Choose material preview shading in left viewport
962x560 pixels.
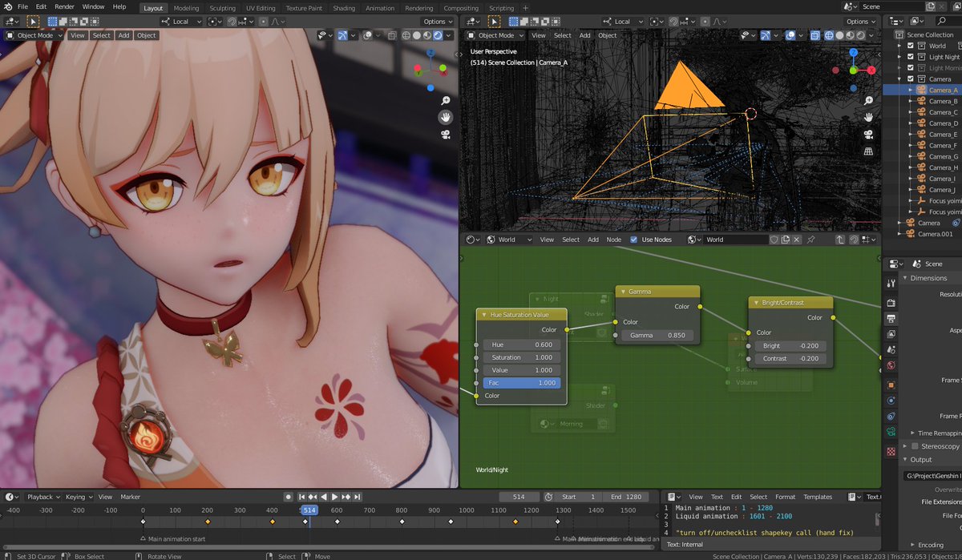427,35
